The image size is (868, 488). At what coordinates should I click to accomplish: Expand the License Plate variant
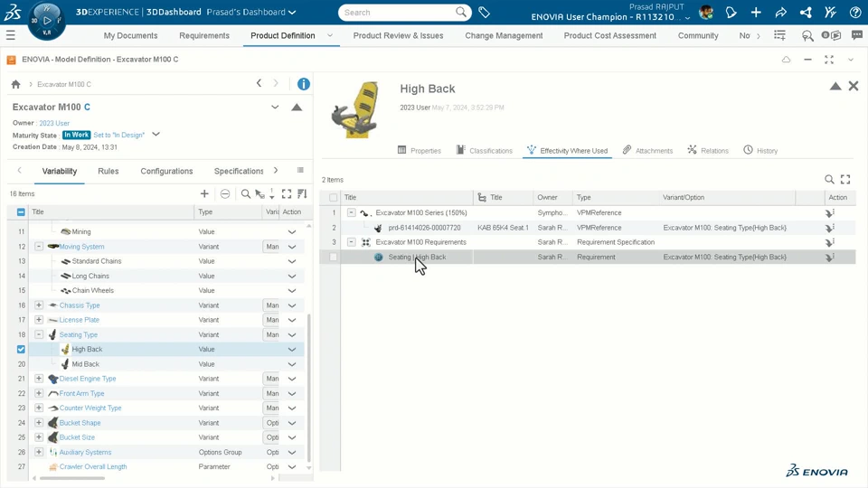click(x=39, y=319)
